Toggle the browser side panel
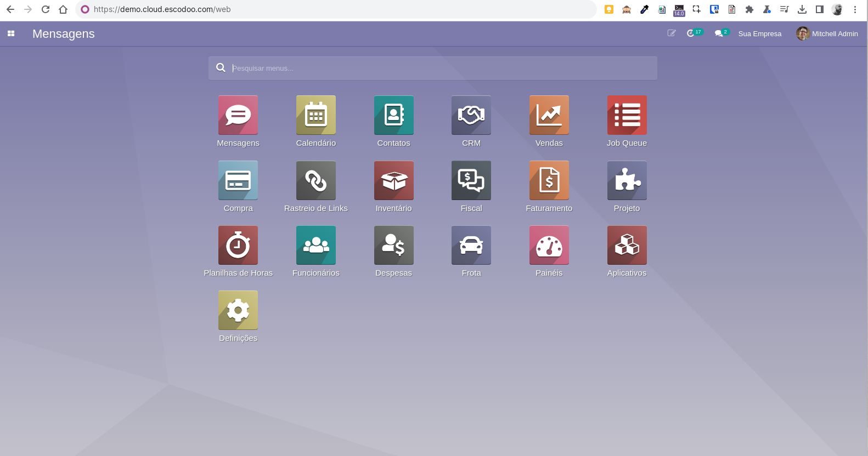This screenshot has height=456, width=868. coord(820,9)
